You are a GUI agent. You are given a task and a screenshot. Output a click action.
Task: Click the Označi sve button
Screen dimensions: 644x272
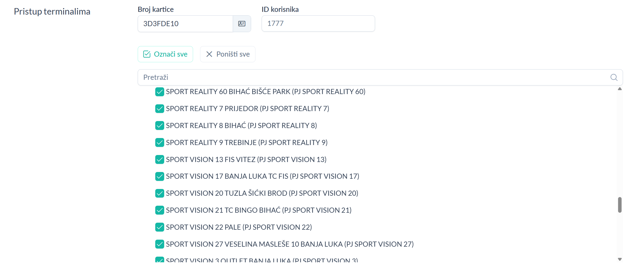point(165,54)
